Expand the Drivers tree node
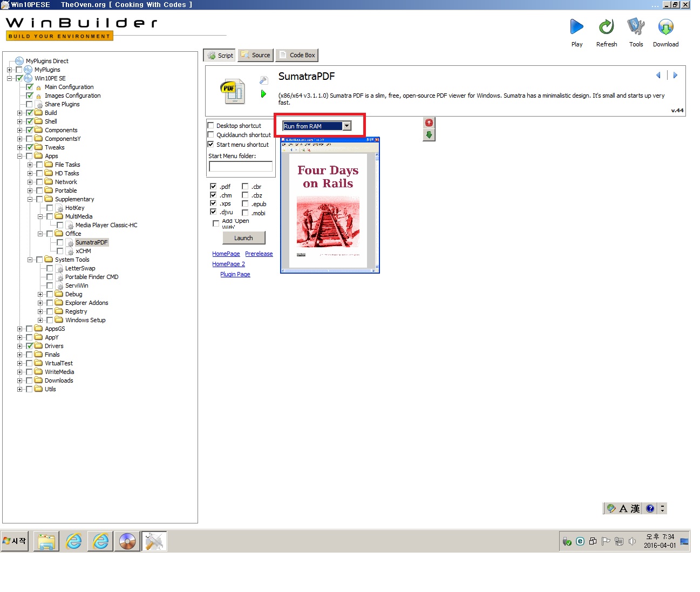The height and width of the screenshot is (592, 700). [19, 346]
